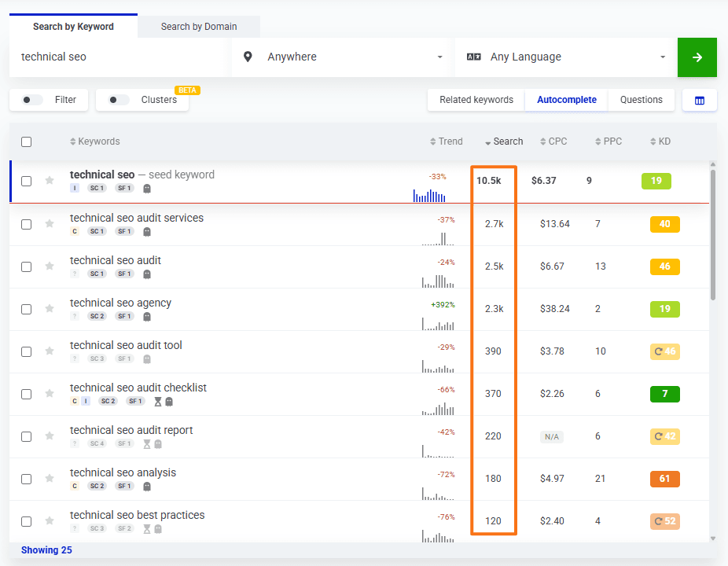
Task: Toggle the Filter switch
Action: 32,100
